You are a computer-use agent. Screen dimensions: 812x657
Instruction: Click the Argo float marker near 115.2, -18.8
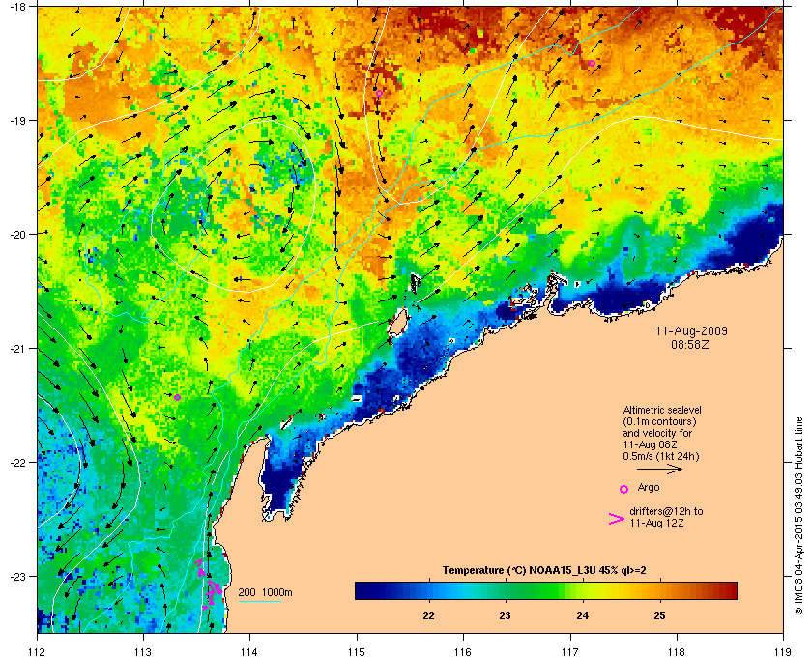click(379, 93)
